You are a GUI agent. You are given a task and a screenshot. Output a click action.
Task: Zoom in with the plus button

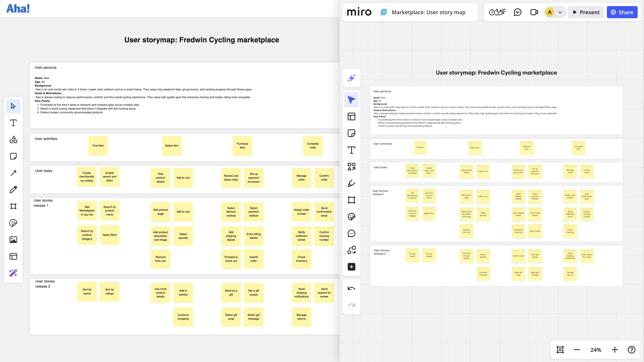point(615,350)
